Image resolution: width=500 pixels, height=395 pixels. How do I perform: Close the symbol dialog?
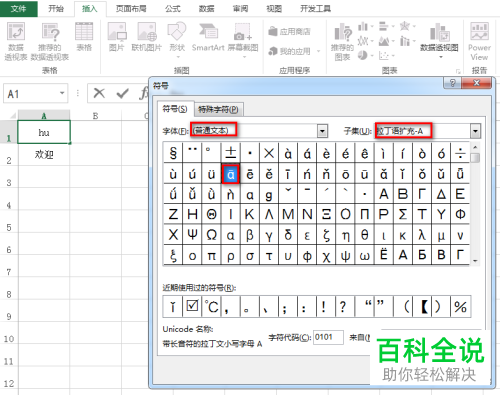(477, 83)
